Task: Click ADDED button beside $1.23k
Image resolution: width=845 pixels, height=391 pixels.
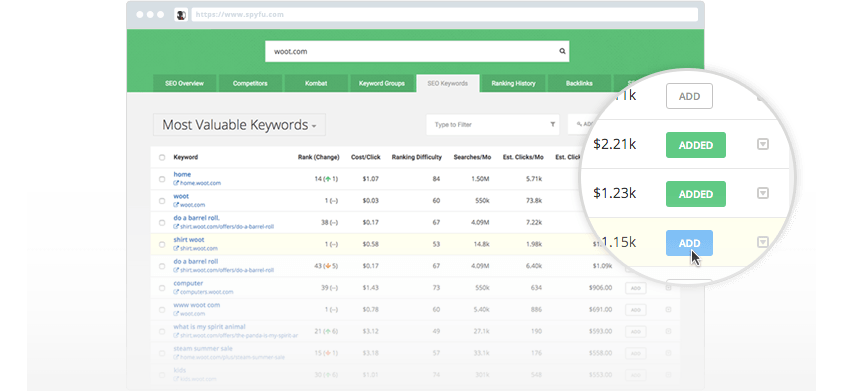Action: 696,194
